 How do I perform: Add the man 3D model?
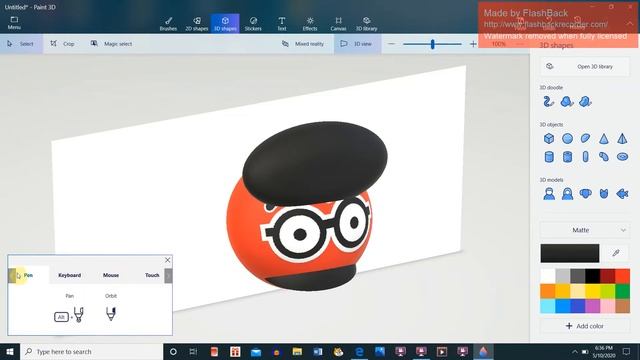(x=549, y=193)
